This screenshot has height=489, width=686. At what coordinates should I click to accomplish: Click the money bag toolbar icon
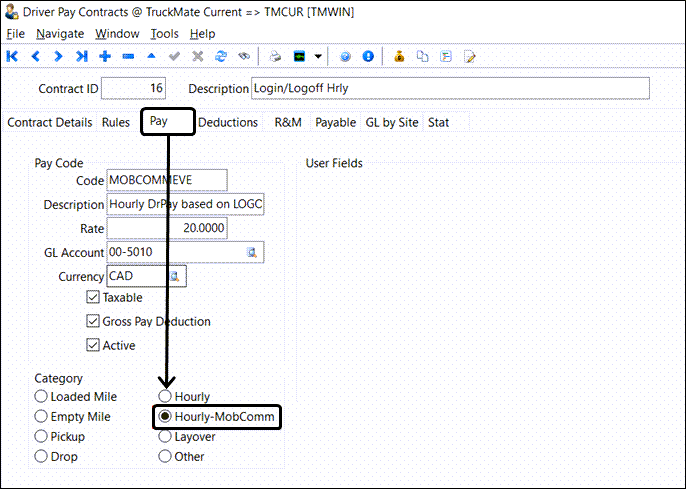click(398, 56)
